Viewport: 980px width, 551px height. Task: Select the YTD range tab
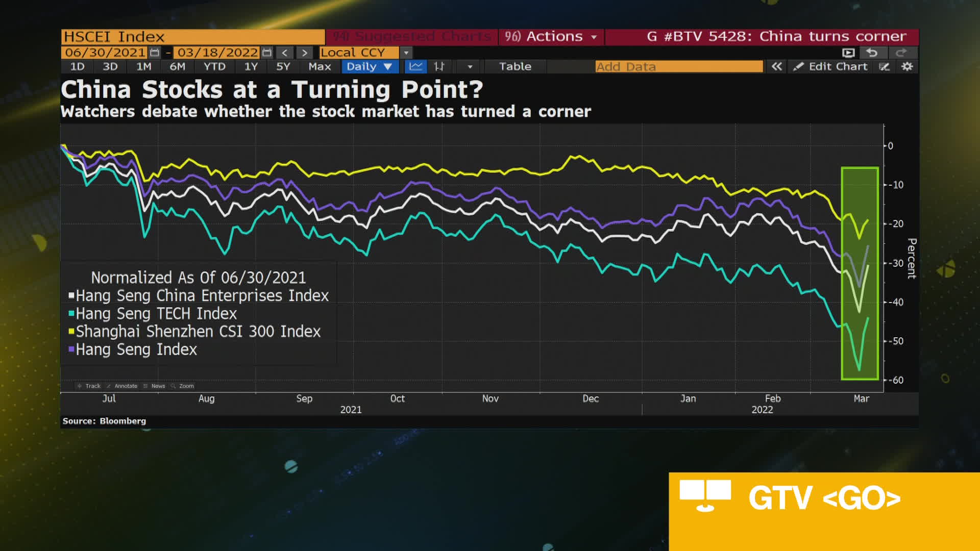[214, 66]
